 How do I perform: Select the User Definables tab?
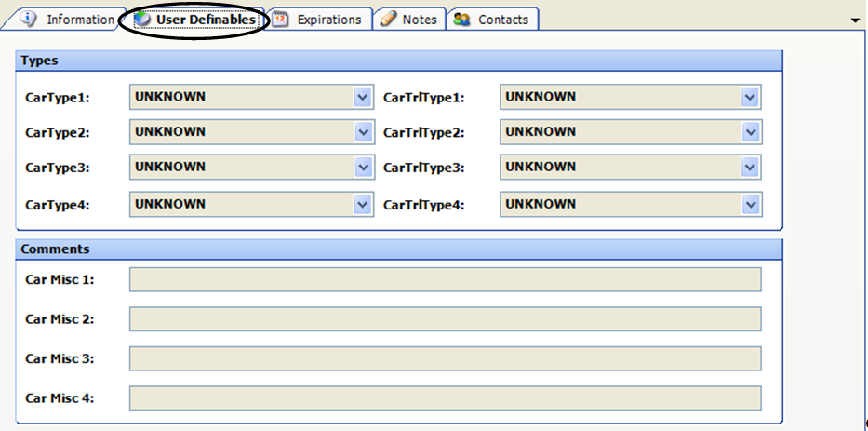click(194, 20)
